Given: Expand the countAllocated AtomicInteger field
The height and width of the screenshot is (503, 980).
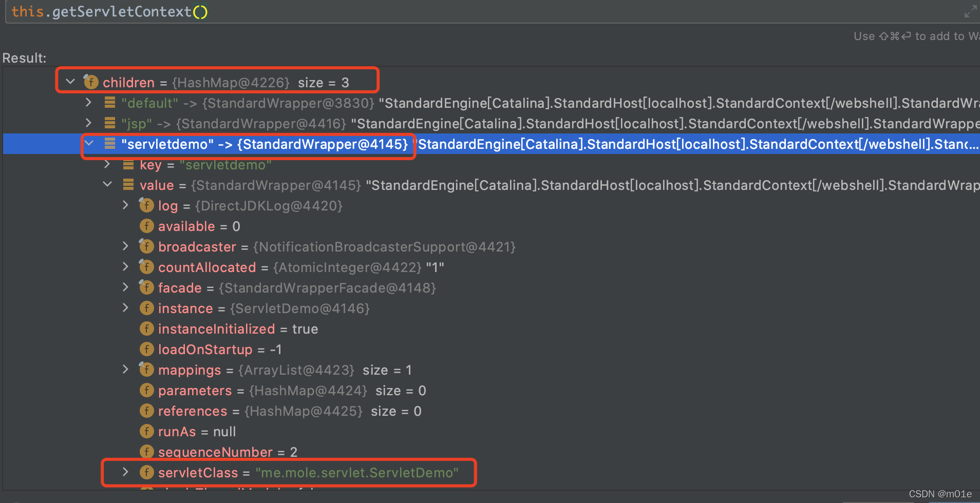Looking at the screenshot, I should click(126, 267).
